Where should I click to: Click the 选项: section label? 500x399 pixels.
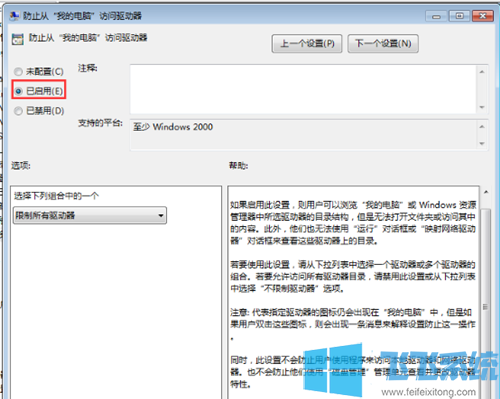tap(21, 165)
